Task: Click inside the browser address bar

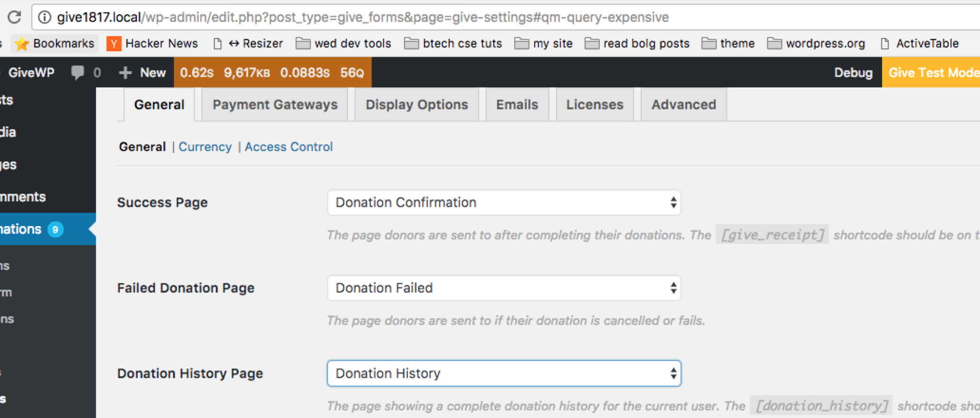Action: click(333, 17)
